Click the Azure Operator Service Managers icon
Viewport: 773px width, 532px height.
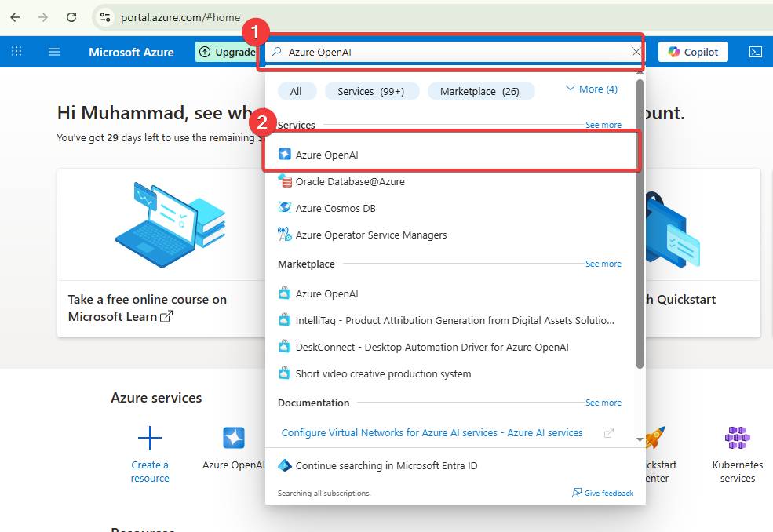tap(284, 234)
